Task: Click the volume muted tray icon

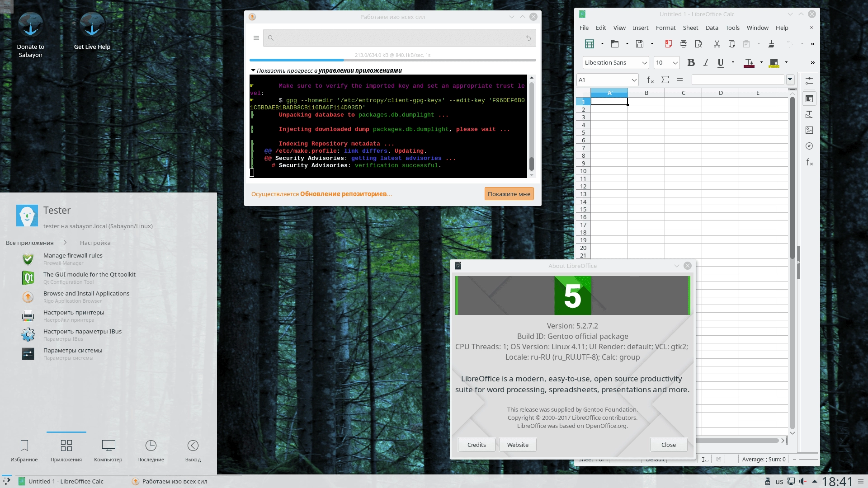Action: point(802,481)
